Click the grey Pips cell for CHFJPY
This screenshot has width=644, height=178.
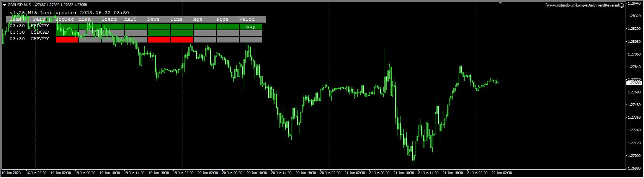(228, 39)
